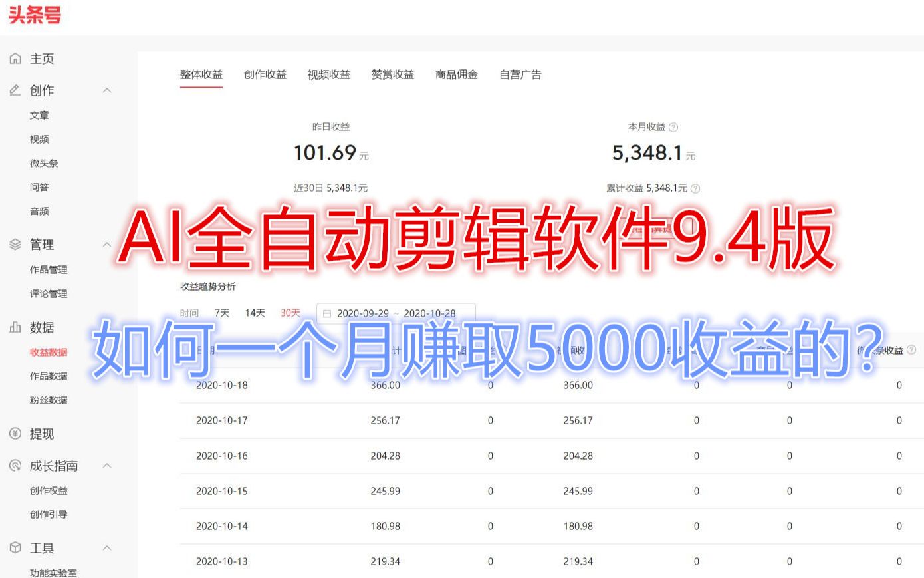924x578 pixels.
Task: Click 收益趋势分析 heading
Action: click(x=208, y=287)
